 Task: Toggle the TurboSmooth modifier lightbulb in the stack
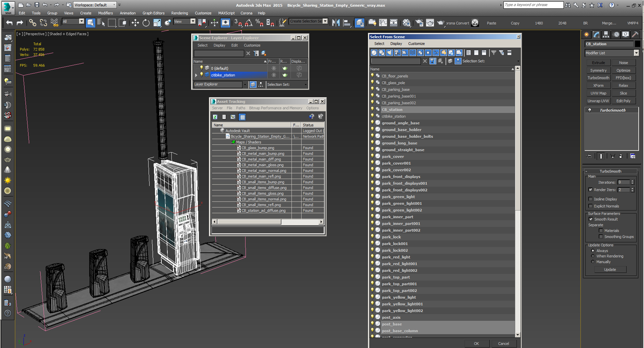[590, 110]
